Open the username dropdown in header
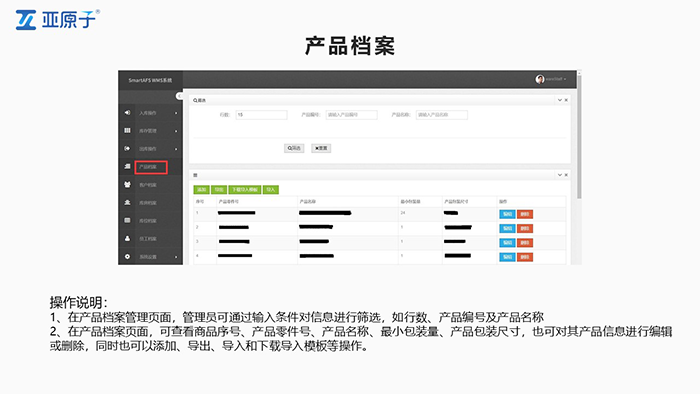Image resolution: width=700 pixels, height=394 pixels. click(x=556, y=79)
